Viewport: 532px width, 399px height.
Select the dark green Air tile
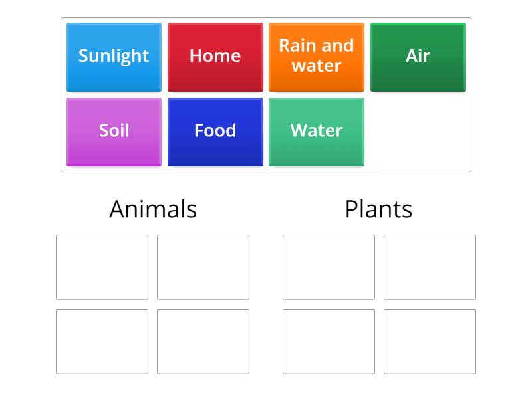click(418, 57)
